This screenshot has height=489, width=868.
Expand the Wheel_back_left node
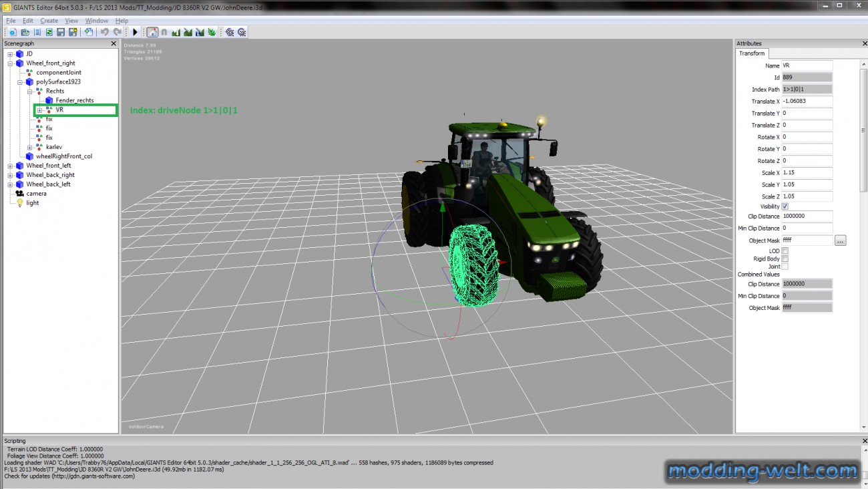[11, 184]
